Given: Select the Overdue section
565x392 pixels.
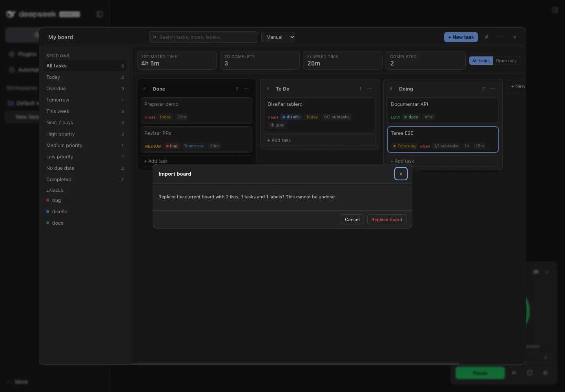Looking at the screenshot, I should coord(85,89).
